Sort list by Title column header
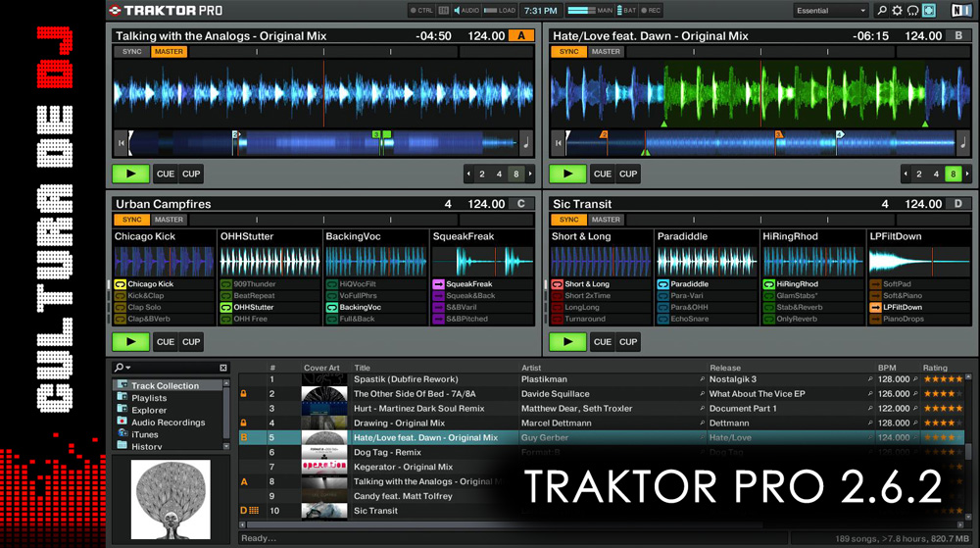Viewport: 980px width, 548px height. (362, 368)
